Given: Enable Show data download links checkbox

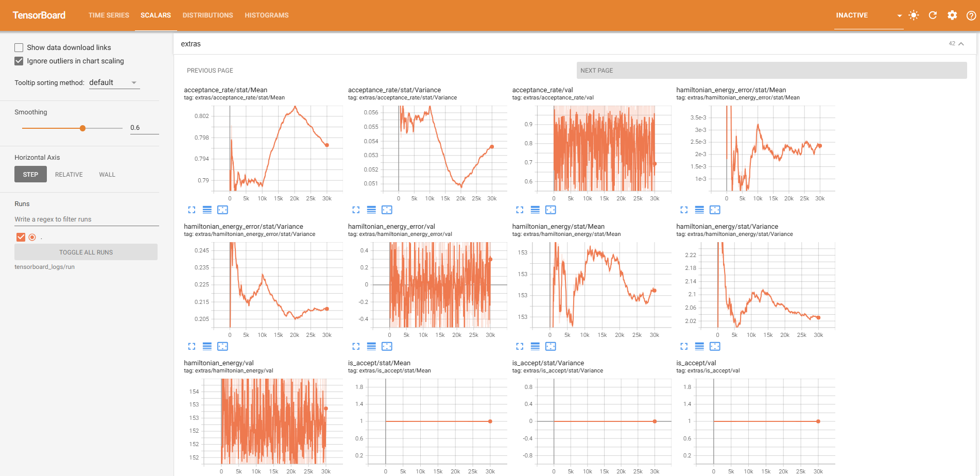Looking at the screenshot, I should [19, 47].
